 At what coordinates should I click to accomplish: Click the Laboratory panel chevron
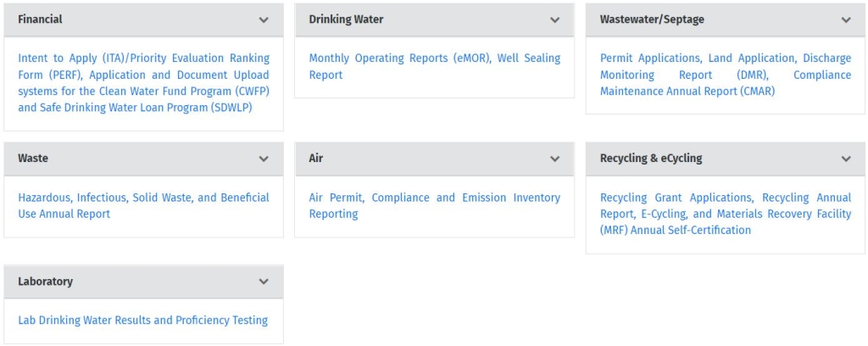click(x=264, y=282)
